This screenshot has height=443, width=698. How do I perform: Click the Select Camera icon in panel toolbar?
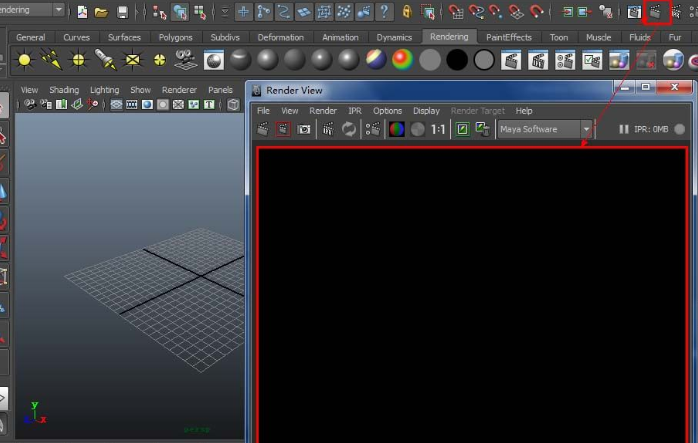(x=30, y=105)
